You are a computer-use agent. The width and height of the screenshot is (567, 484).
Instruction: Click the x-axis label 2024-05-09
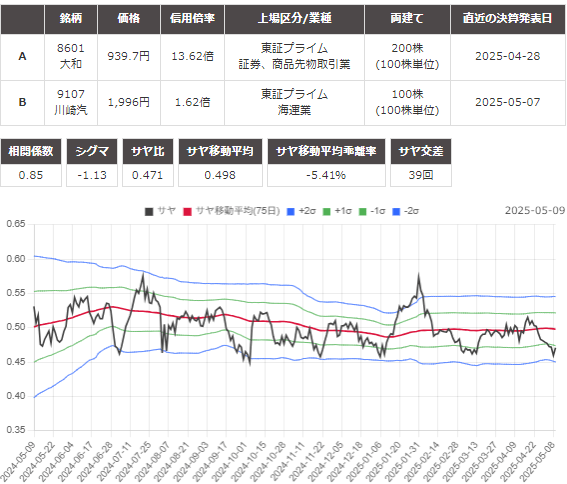(x=17, y=462)
